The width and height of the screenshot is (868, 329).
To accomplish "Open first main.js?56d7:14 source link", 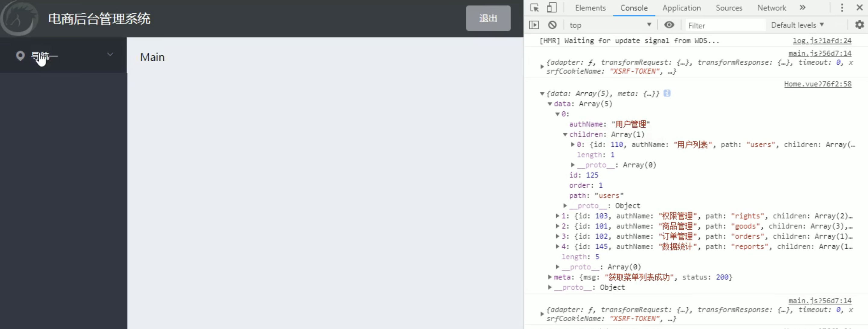I will click(820, 53).
